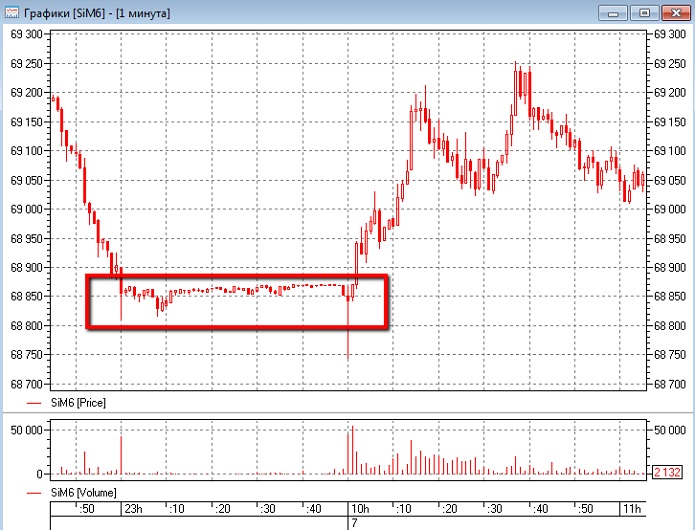Click the red 2 132 current volume value
The image size is (695, 530).
pyautogui.click(x=667, y=472)
